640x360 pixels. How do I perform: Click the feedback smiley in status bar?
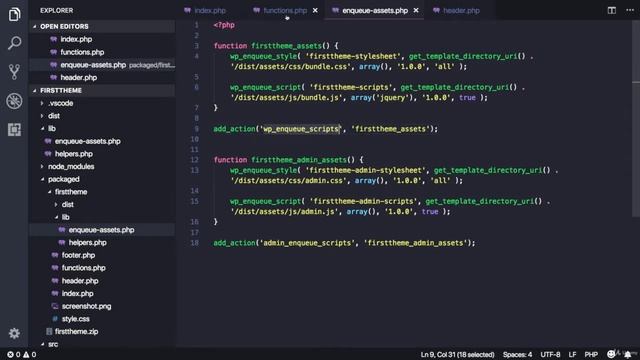click(x=611, y=354)
